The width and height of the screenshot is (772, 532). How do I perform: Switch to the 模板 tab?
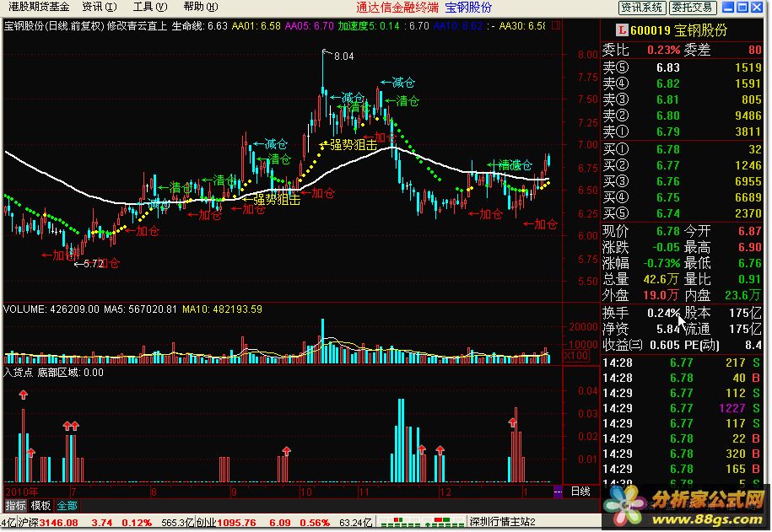coord(40,505)
